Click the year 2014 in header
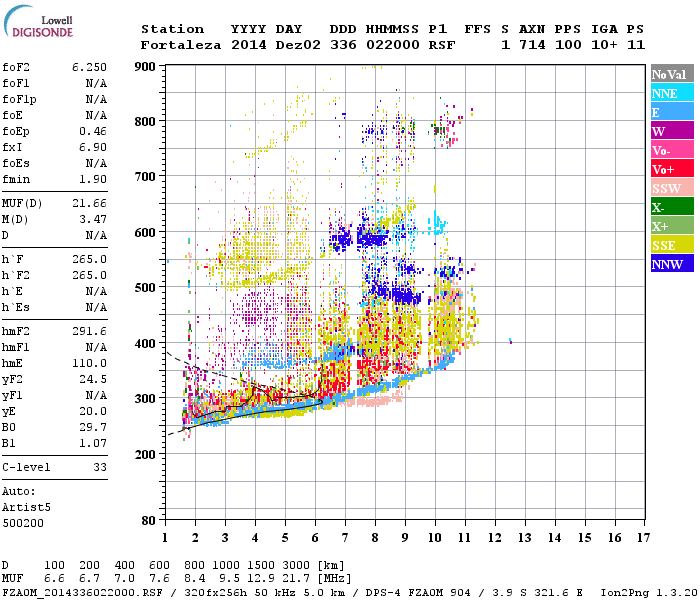 point(249,45)
